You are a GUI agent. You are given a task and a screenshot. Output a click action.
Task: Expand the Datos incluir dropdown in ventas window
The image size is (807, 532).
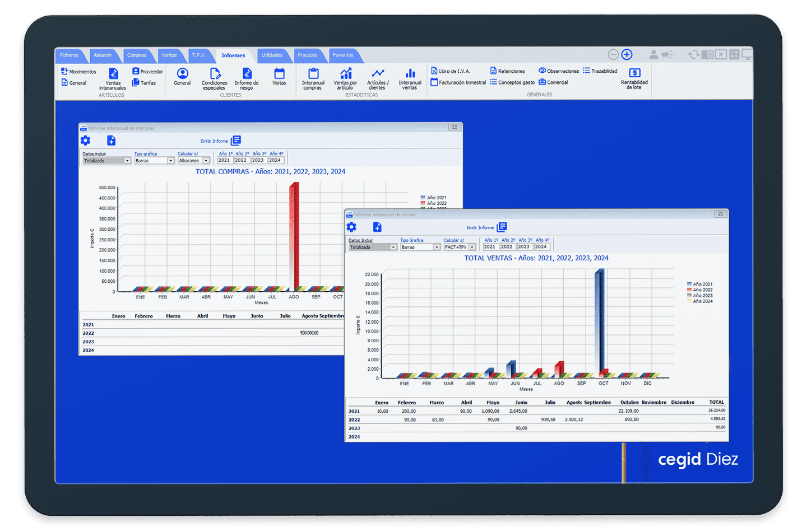pos(393,247)
